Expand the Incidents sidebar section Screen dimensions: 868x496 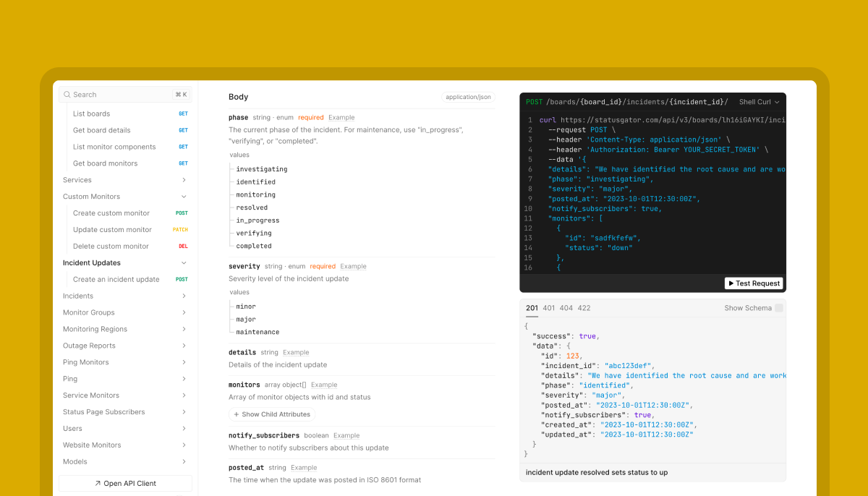(184, 296)
